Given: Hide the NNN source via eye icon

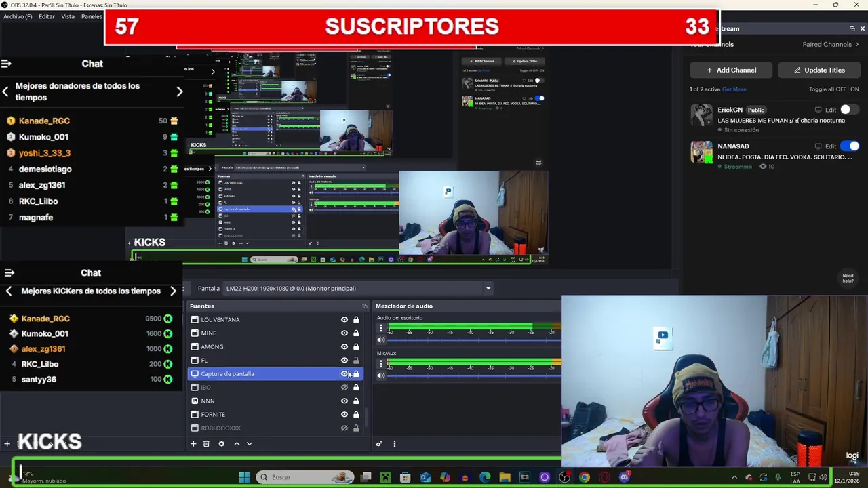Looking at the screenshot, I should (344, 401).
